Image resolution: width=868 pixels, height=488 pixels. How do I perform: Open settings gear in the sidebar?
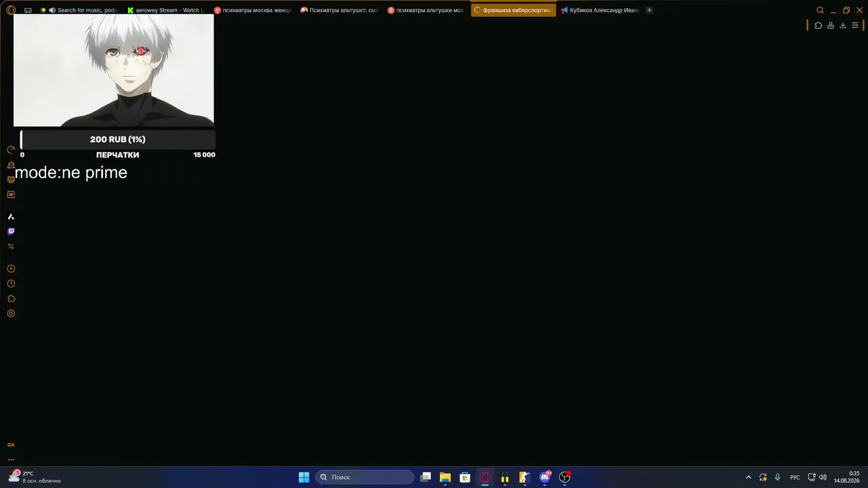[11, 314]
